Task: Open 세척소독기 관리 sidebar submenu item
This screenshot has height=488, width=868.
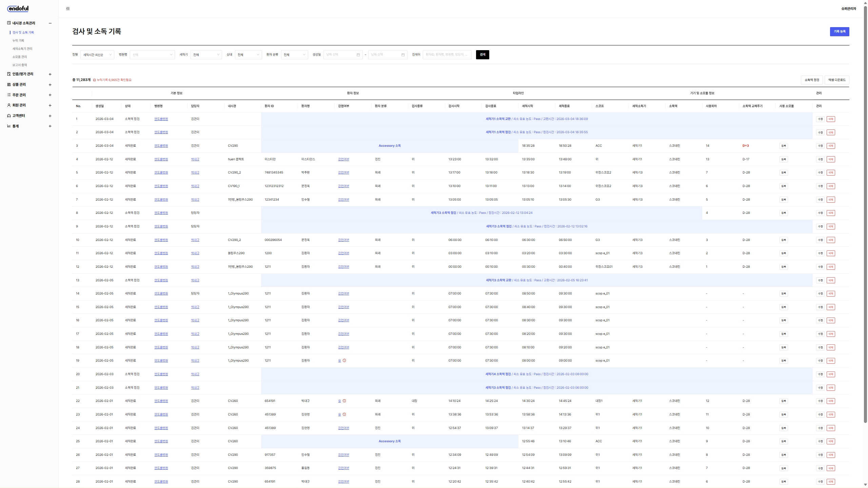Action: (x=22, y=49)
